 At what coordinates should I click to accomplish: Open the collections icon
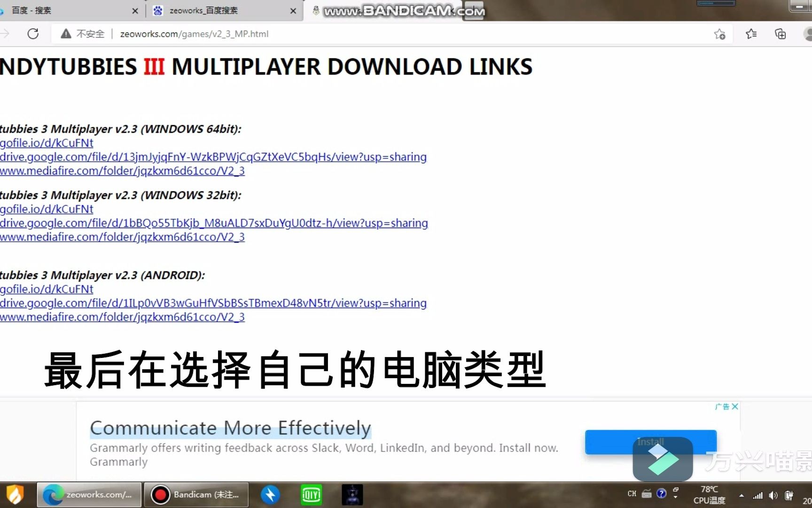[780, 34]
